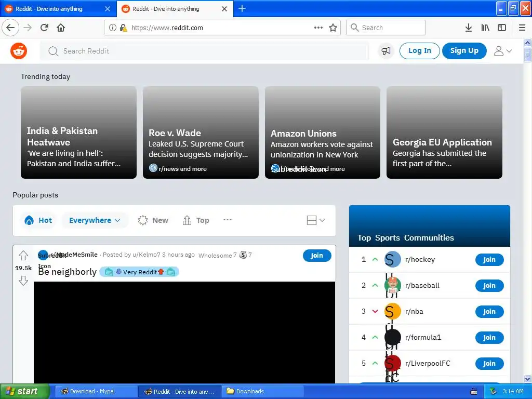Click the browser Search box
Viewport: 532px width, 399px height.
coord(385,28)
